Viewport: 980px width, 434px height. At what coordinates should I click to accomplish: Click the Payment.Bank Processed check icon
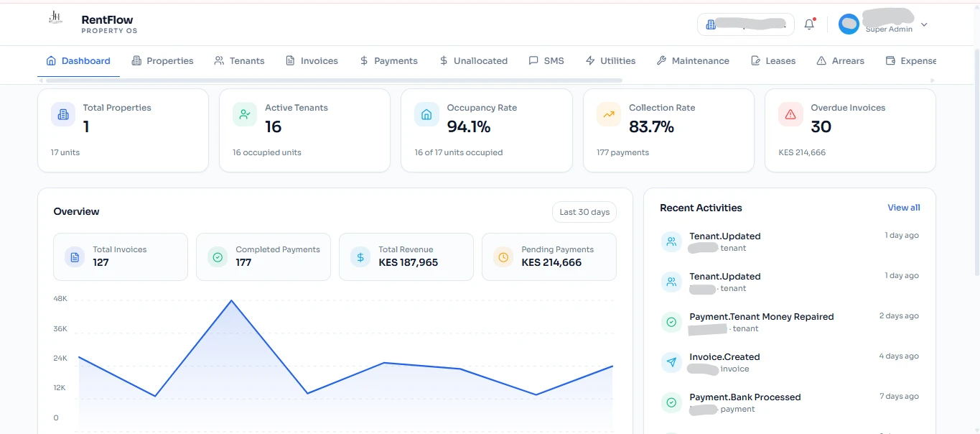point(671,402)
